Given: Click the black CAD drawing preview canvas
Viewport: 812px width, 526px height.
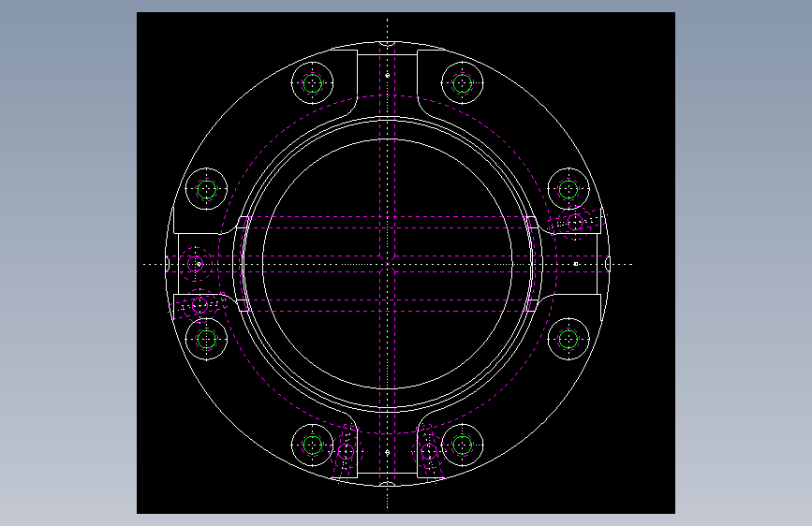Looking at the screenshot, I should (x=406, y=262).
